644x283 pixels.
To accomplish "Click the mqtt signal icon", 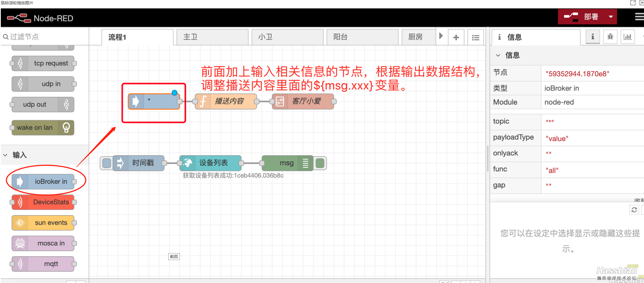I will (20, 264).
